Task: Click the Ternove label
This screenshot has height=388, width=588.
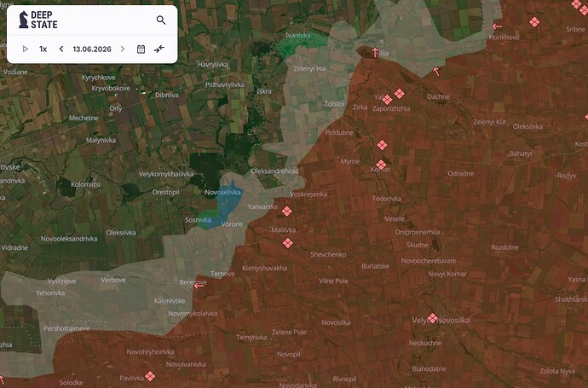Action: click(x=222, y=274)
